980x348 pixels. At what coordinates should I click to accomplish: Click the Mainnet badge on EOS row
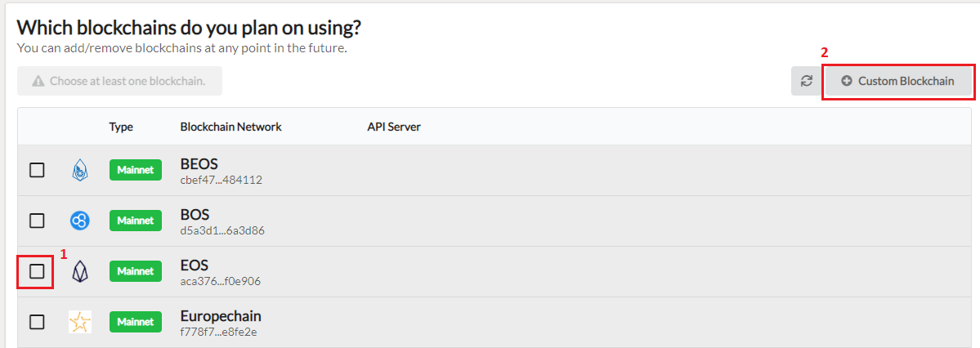(136, 271)
